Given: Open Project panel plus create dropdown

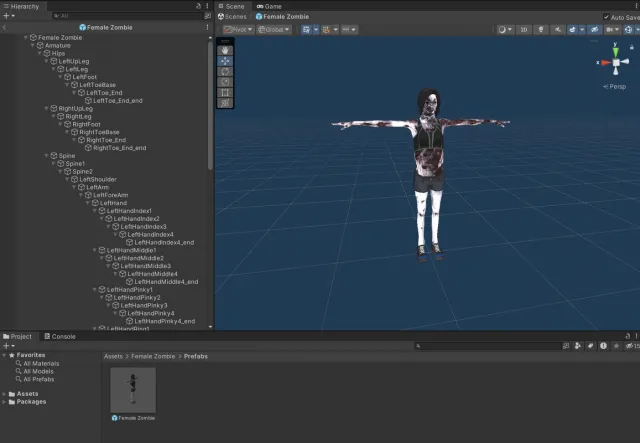Looking at the screenshot, I should (9, 346).
